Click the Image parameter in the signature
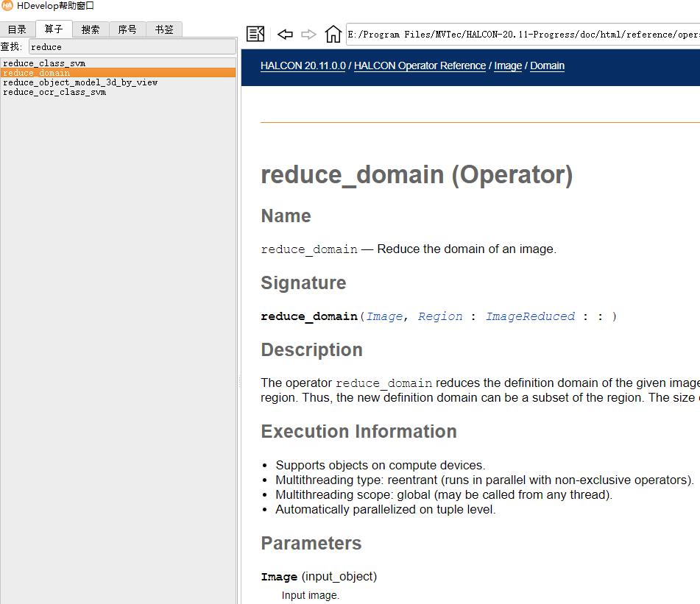700x604 pixels. pyautogui.click(x=384, y=316)
